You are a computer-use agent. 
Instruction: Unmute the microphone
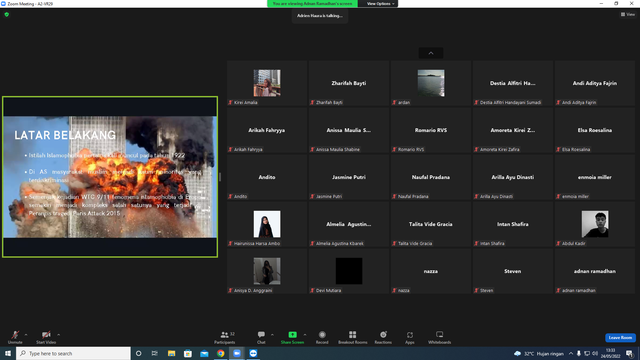(15, 337)
